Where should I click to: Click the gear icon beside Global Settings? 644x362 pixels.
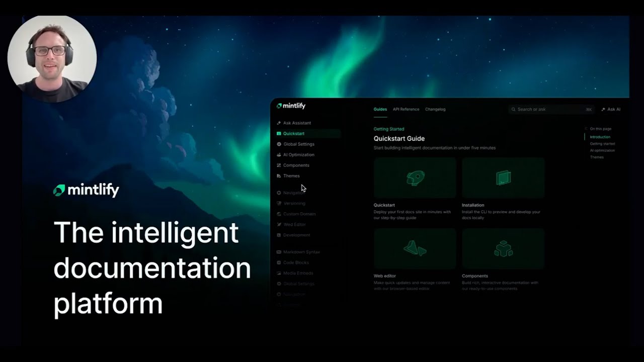279,144
